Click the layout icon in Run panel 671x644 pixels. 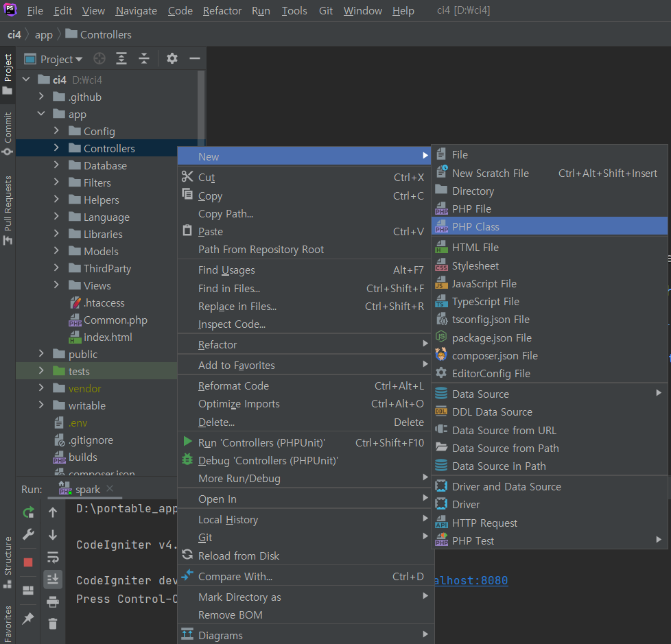[28, 591]
